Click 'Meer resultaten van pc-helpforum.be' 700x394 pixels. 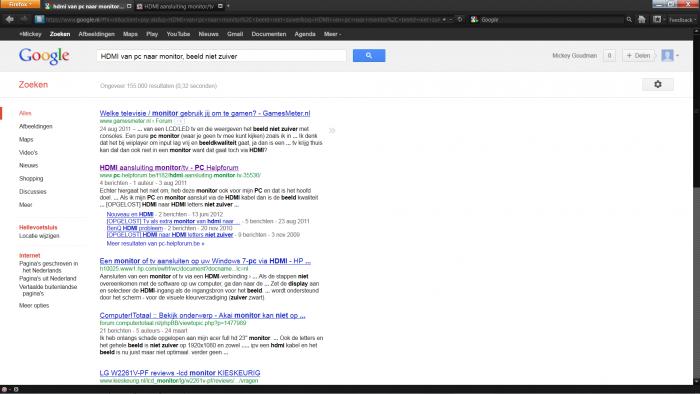click(155, 244)
